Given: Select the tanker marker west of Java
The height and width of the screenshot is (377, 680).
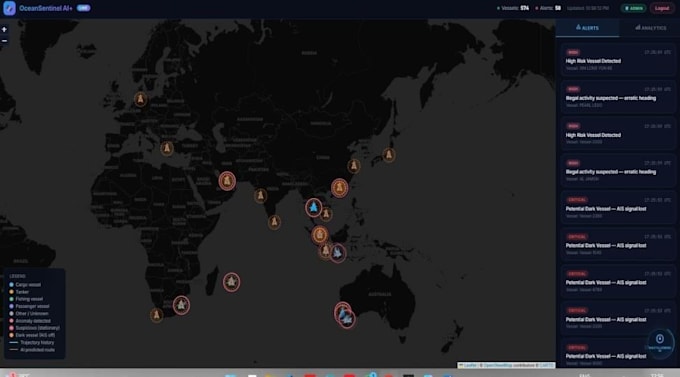Looking at the screenshot, I should (325, 251).
